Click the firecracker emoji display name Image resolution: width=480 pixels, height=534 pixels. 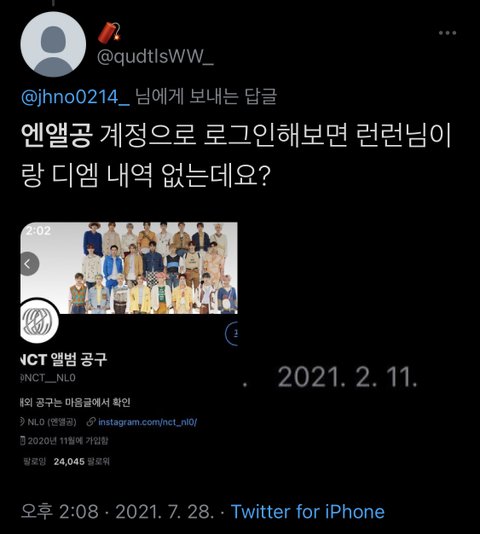pyautogui.click(x=109, y=33)
